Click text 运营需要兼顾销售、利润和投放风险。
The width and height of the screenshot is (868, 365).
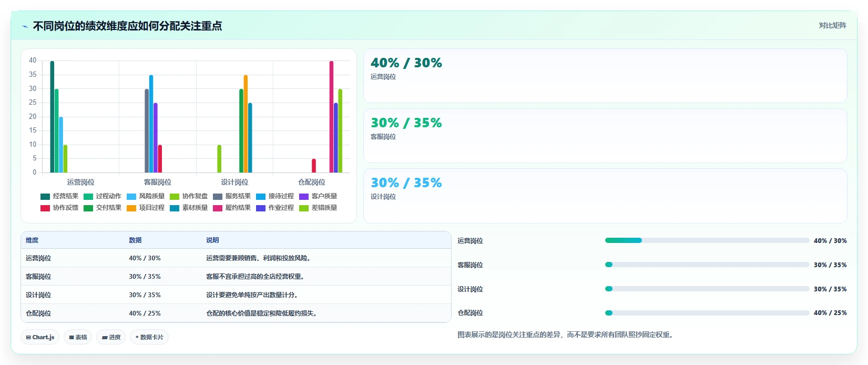[259, 258]
